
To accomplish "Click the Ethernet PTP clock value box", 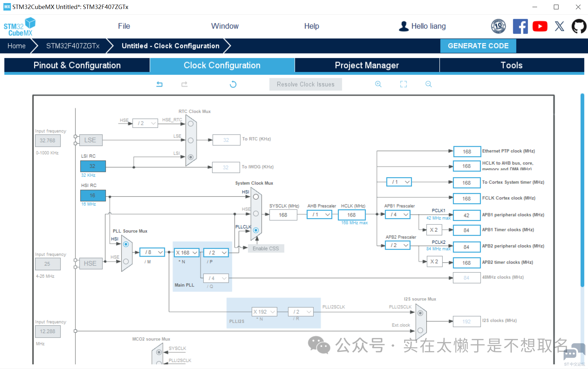I will point(467,151).
